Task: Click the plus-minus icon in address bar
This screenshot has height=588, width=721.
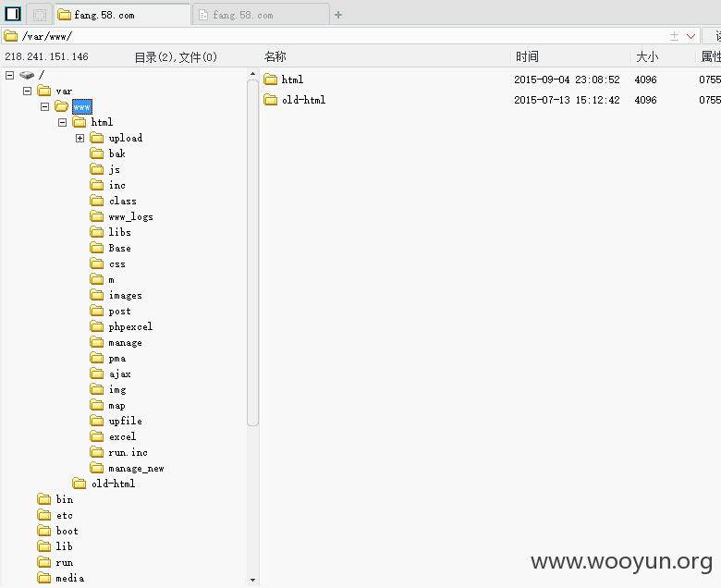Action: coord(674,36)
